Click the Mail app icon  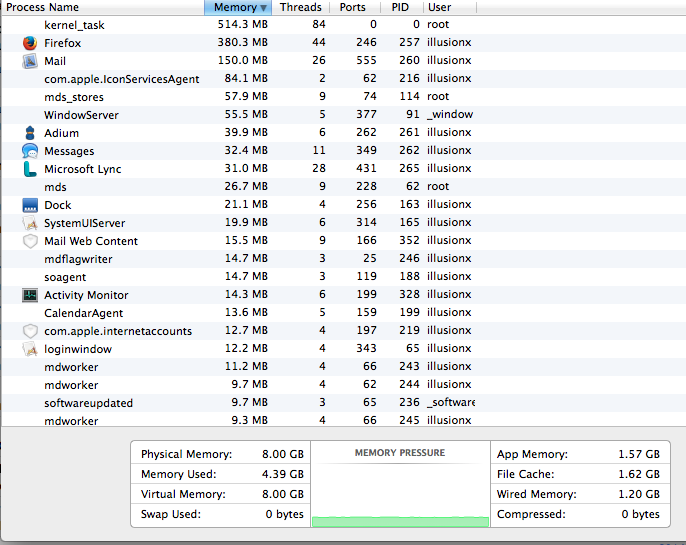(30, 61)
